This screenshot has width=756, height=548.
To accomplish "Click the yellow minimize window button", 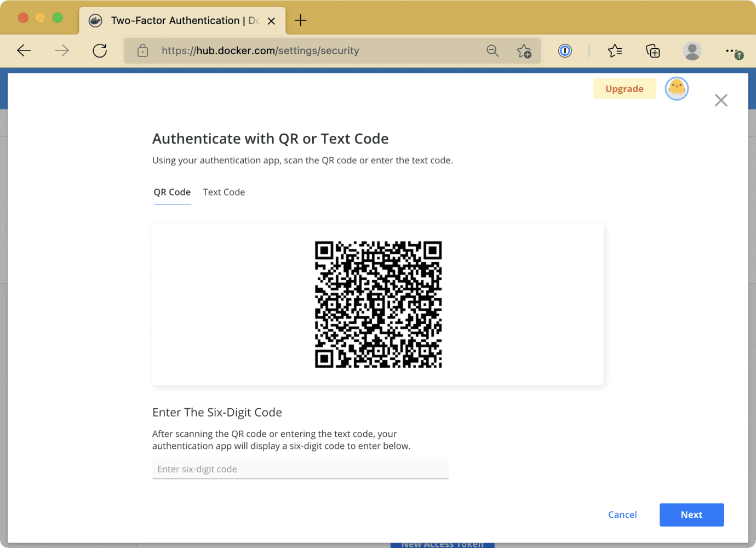I will pyautogui.click(x=41, y=18).
